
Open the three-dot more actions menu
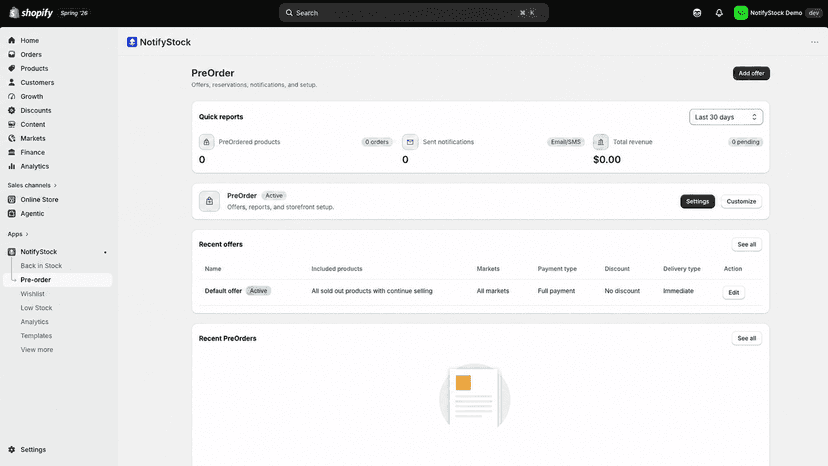pos(814,42)
